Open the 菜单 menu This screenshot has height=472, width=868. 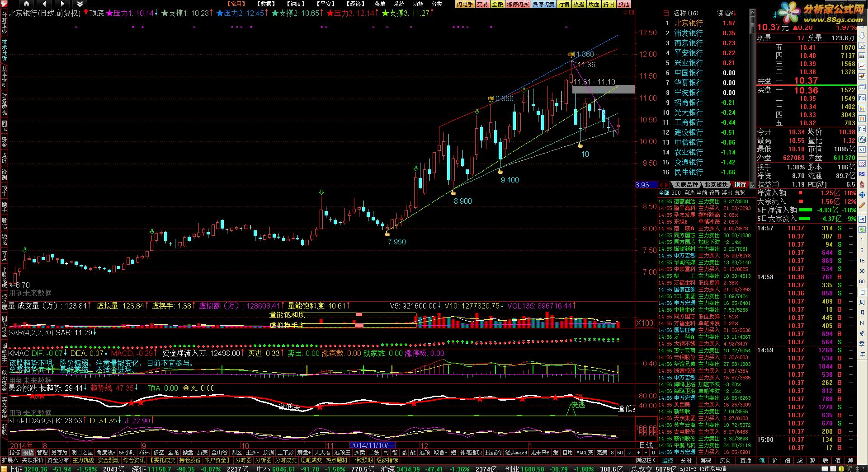(x=380, y=4)
